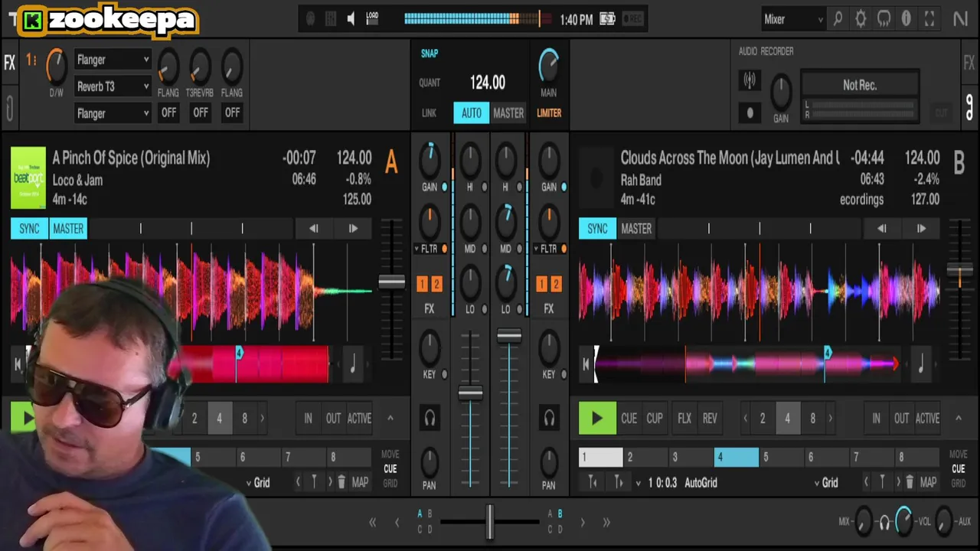Start Deck B with the green play button
980x551 pixels.
pos(597,419)
